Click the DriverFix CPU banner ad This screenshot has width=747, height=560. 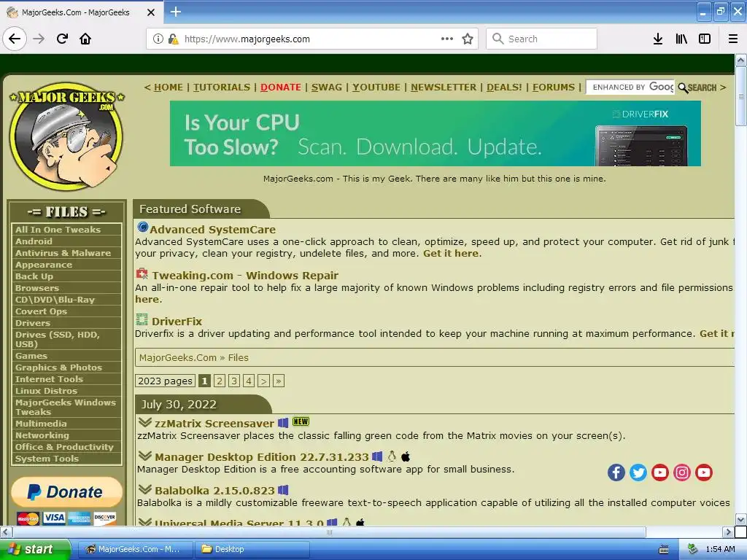435,133
